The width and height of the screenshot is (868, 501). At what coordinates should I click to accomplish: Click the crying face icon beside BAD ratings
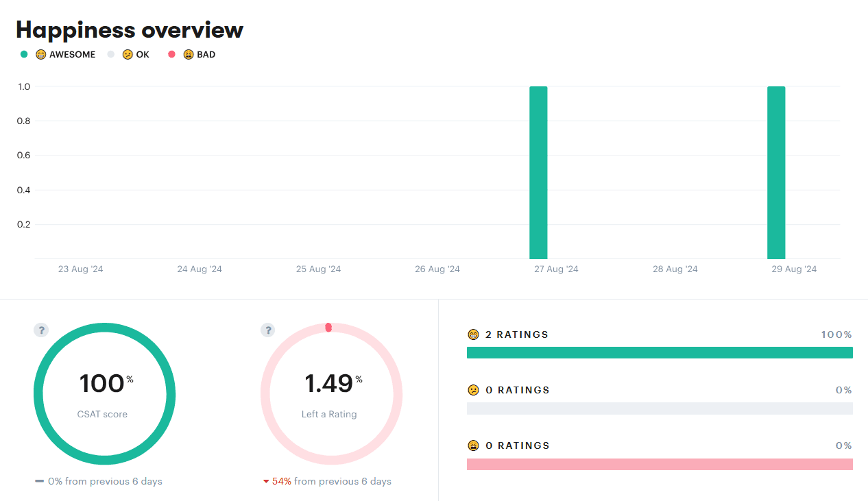pyautogui.click(x=474, y=445)
